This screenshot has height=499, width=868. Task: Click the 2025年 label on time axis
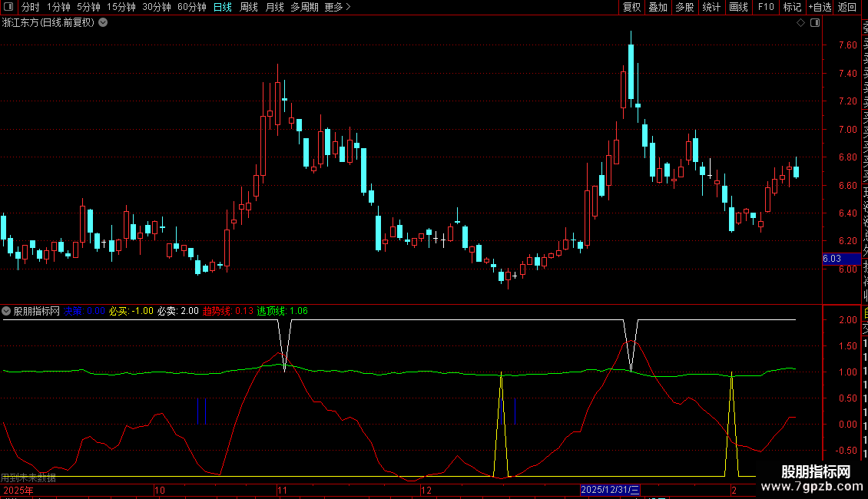pyautogui.click(x=18, y=490)
